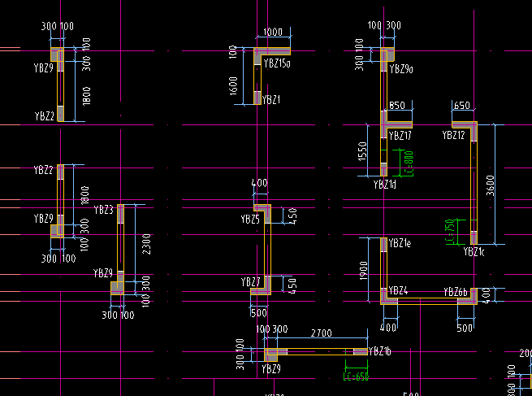Select the 500 dimension below YBZ7
Image resolution: width=532 pixels, height=396 pixels.
point(258,313)
